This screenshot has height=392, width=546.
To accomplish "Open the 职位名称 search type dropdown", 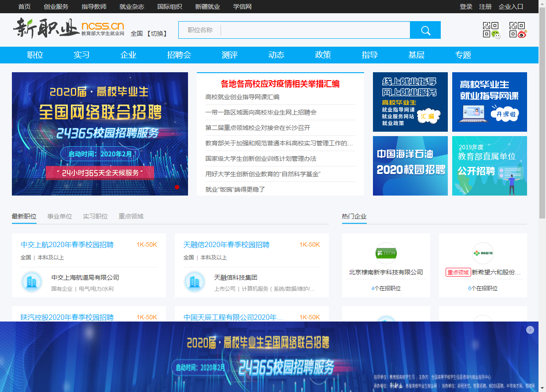I will click(200, 30).
